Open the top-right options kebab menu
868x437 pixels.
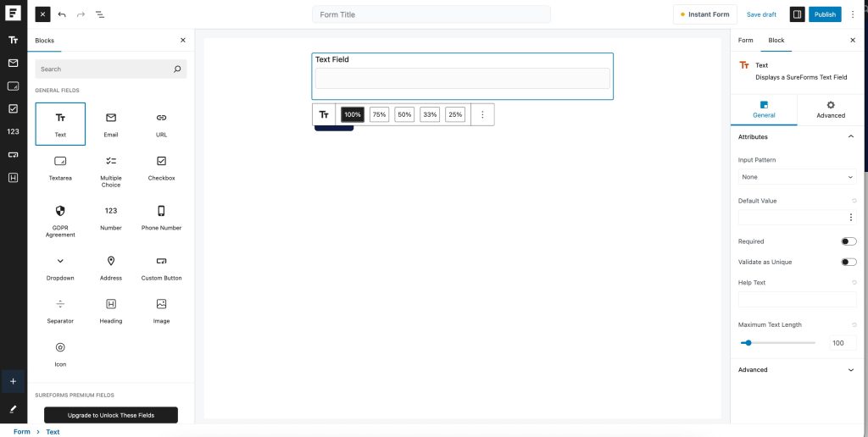tap(853, 14)
